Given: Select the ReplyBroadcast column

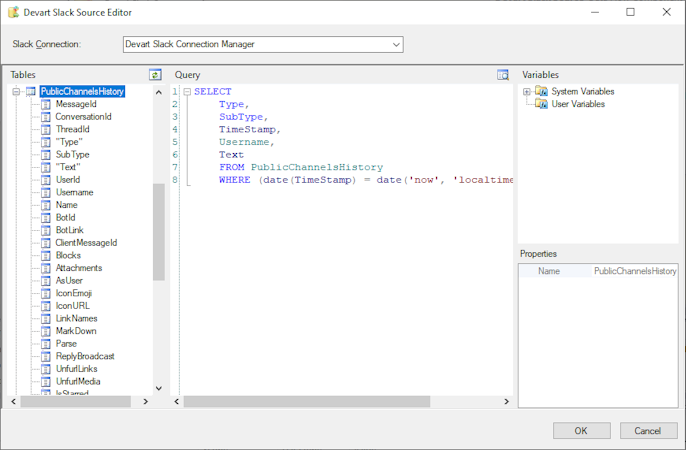Looking at the screenshot, I should (85, 356).
